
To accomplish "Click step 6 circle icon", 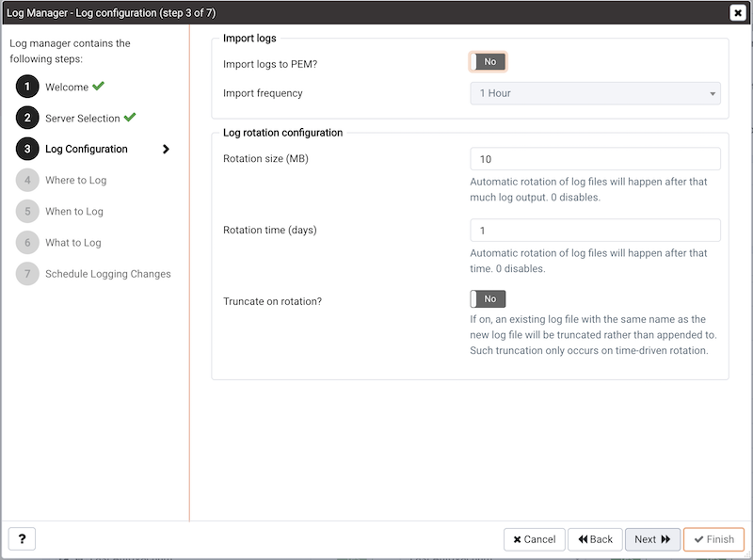I will coord(27,243).
